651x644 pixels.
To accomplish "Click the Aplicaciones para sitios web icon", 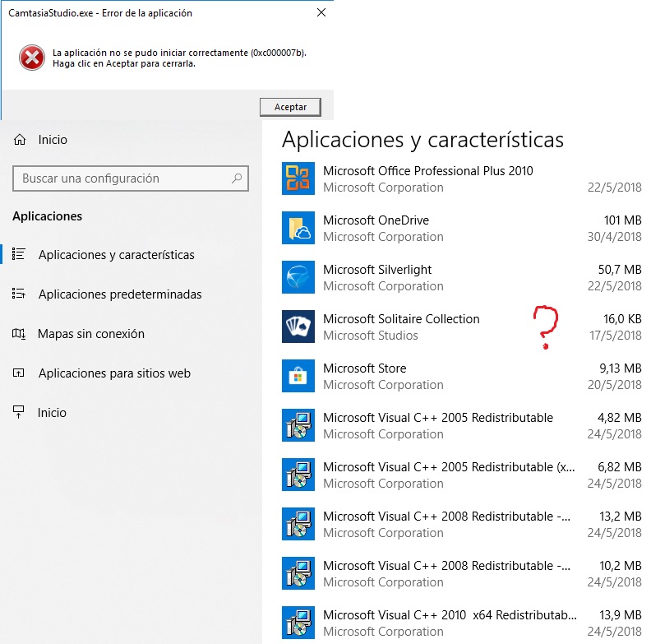I will click(19, 373).
